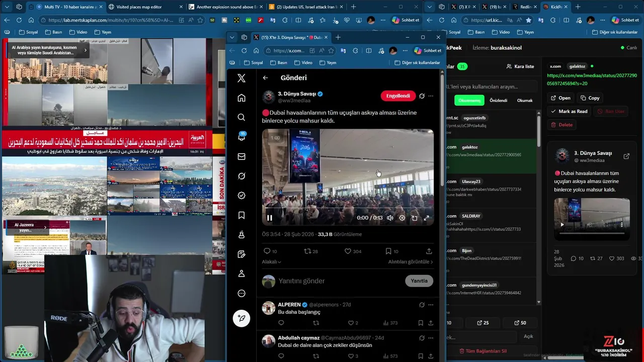Open the X search icon in sidebar
The height and width of the screenshot is (362, 644).
[242, 117]
